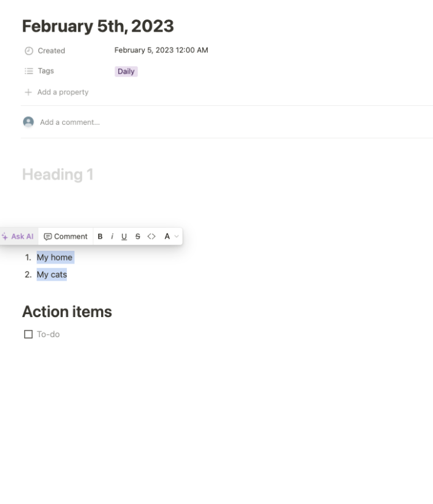Underline the selected list text
This screenshot has width=433, height=504.
click(x=124, y=236)
